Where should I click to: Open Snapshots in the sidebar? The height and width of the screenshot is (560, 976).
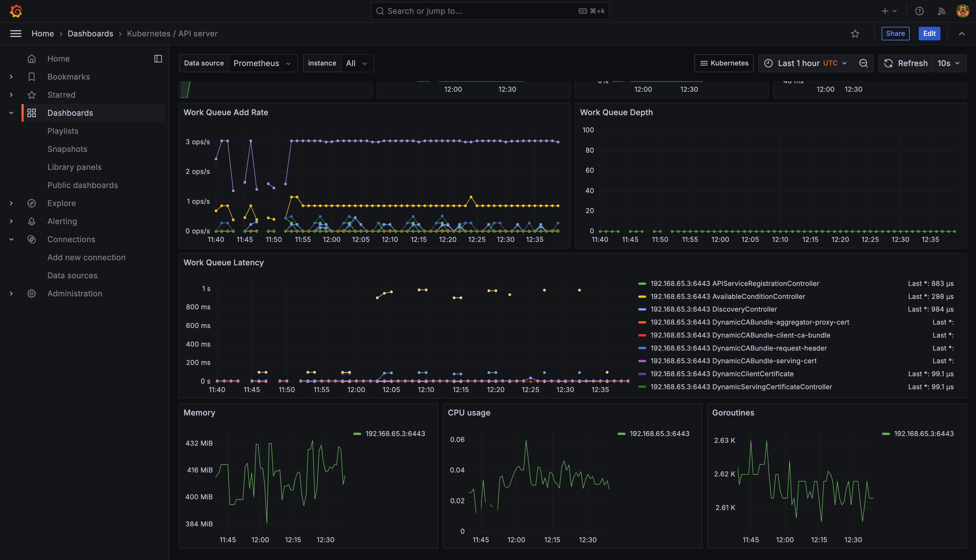67,149
